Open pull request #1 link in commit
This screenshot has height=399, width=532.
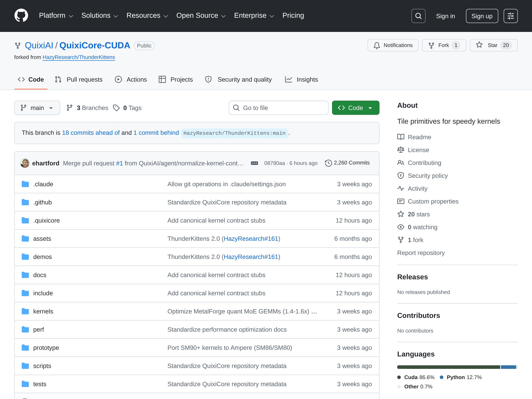pyautogui.click(x=119, y=163)
